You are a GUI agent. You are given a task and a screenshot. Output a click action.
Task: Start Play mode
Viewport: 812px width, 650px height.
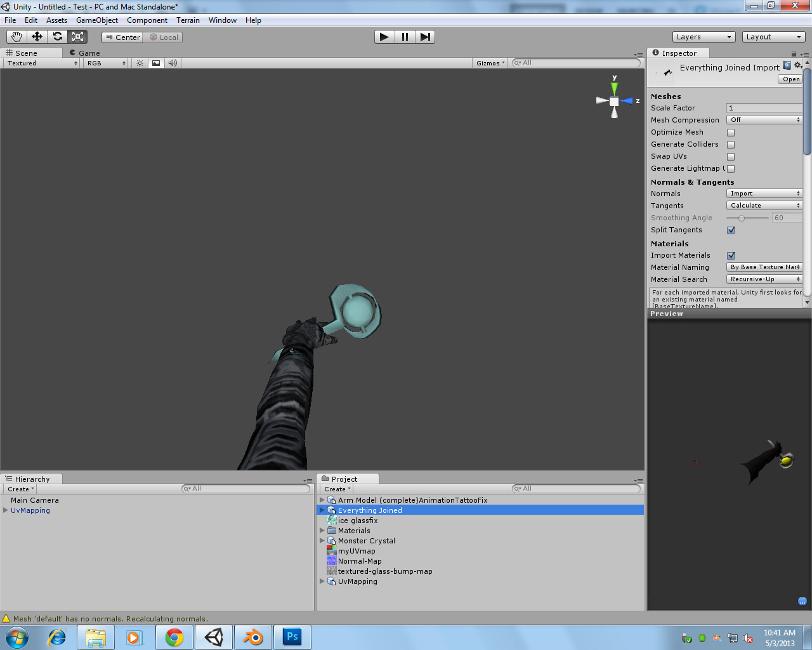click(x=384, y=37)
